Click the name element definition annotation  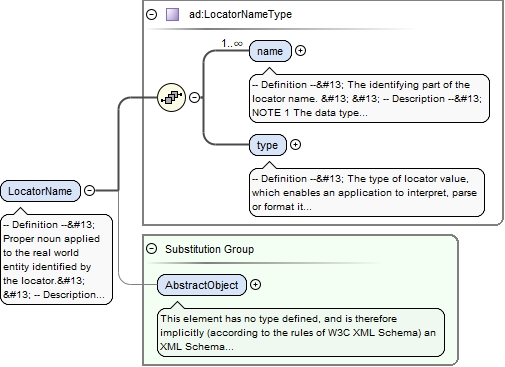coord(369,99)
